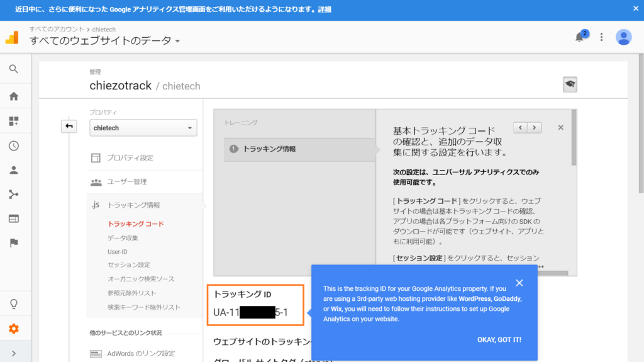
Task: Click chietech in the top breadcrumb
Action: coord(104,30)
